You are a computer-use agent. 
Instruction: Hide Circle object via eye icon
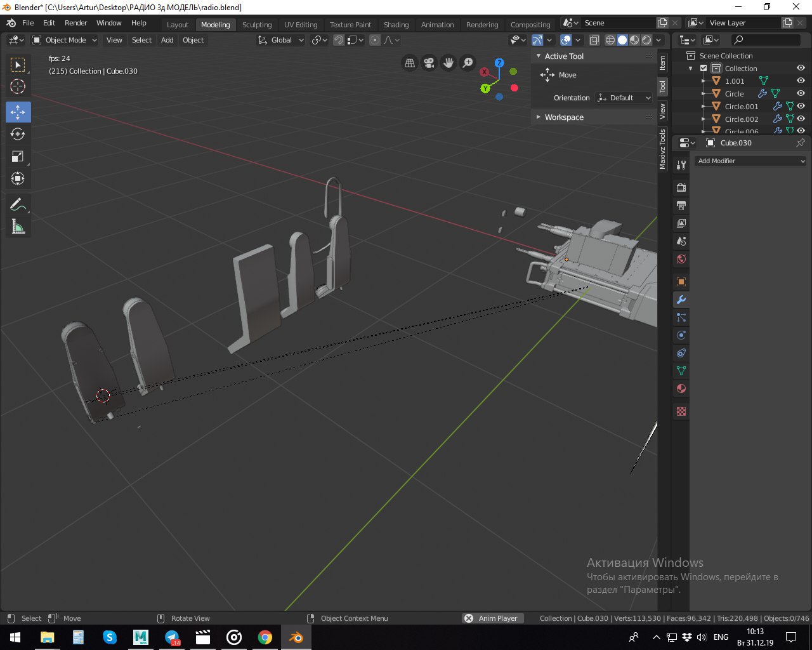[801, 94]
